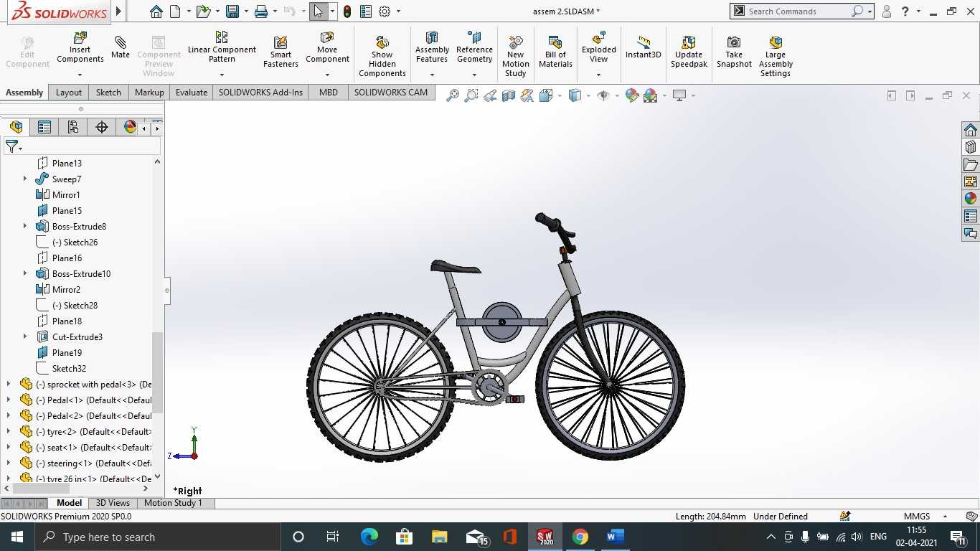Open SOLIDWORKS Resources home task pane
Screen dimensions: 980x551
(971, 130)
